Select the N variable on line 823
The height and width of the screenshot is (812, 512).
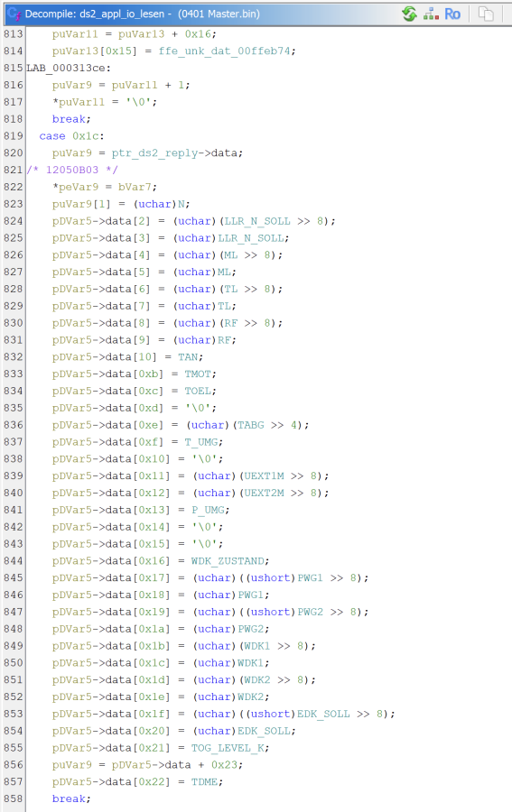(181, 204)
